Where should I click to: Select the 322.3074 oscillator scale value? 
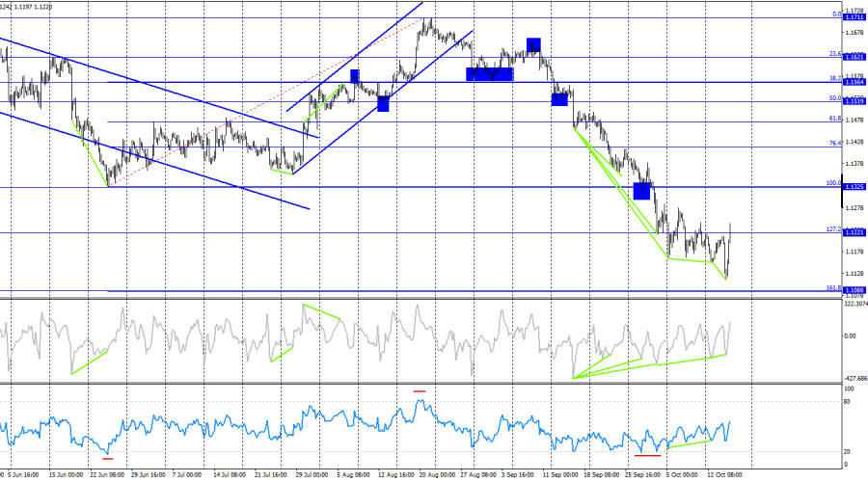(855, 304)
